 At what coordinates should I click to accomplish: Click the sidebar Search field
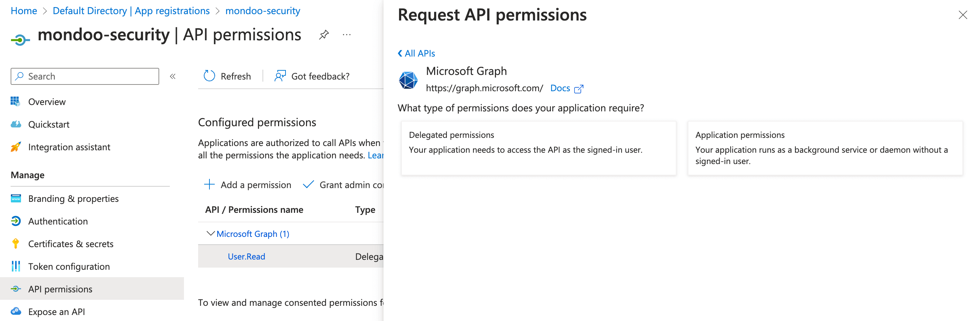click(85, 76)
